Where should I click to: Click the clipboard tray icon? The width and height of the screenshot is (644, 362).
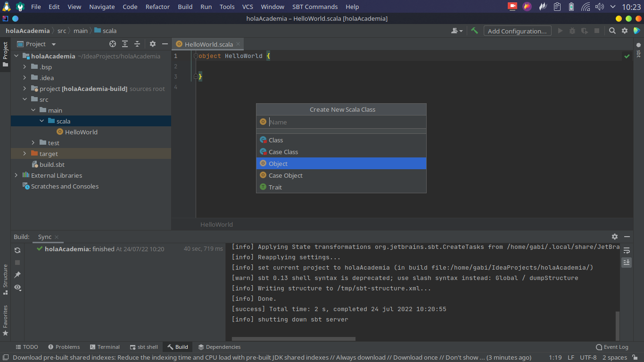click(x=557, y=7)
